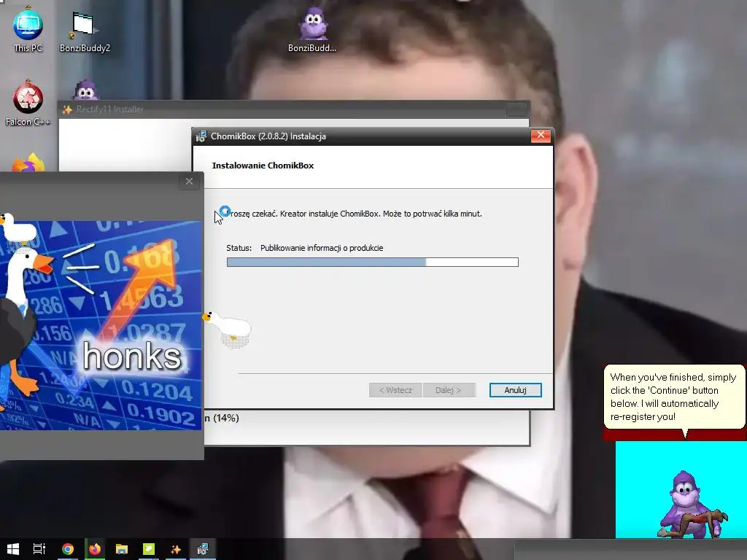Click the ChomikBox installer title bar icon
The width and height of the screenshot is (747, 560).
[x=201, y=136]
